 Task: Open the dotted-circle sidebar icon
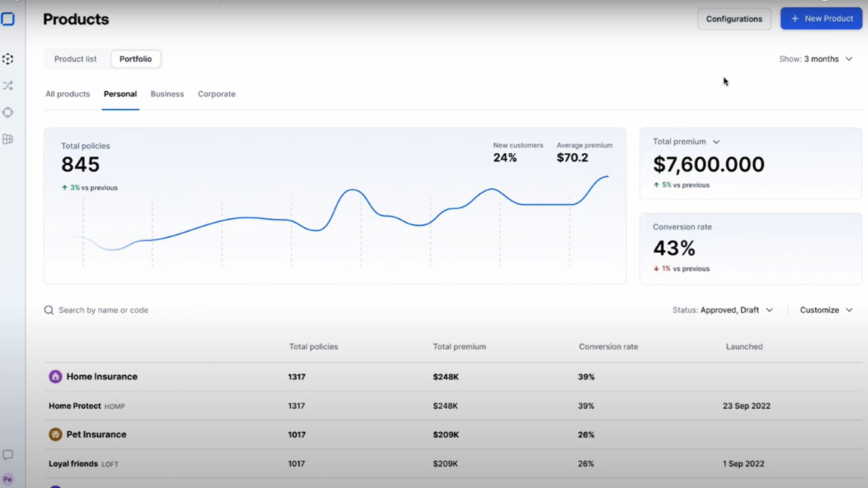(x=8, y=59)
